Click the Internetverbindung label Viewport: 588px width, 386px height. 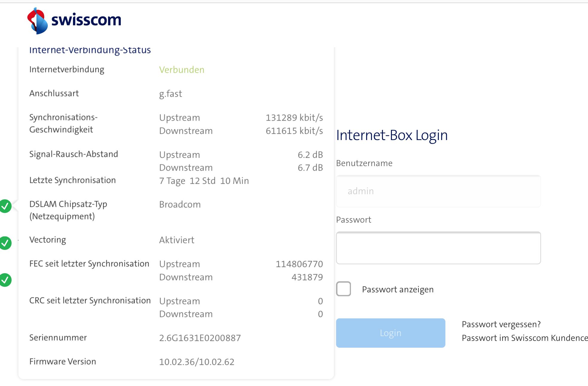[67, 69]
